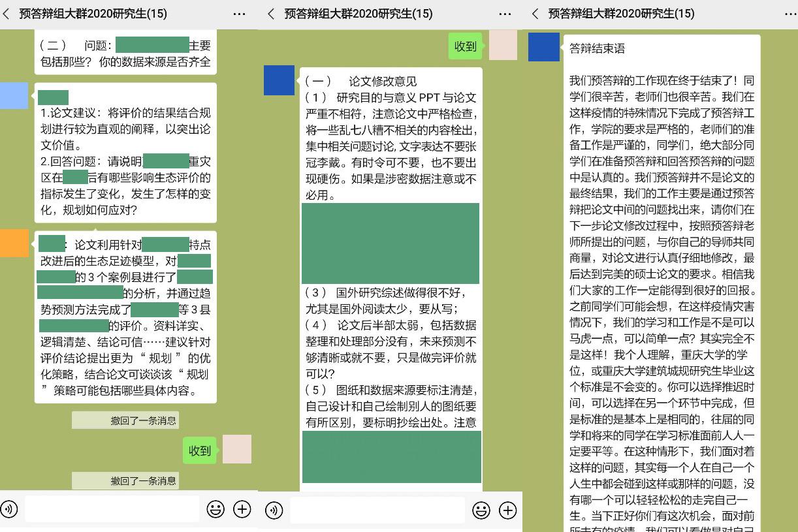Image resolution: width=798 pixels, height=532 pixels.
Task: Tap the message about 生态足迹模型 from the orange avatar
Action: pyautogui.click(x=125, y=317)
